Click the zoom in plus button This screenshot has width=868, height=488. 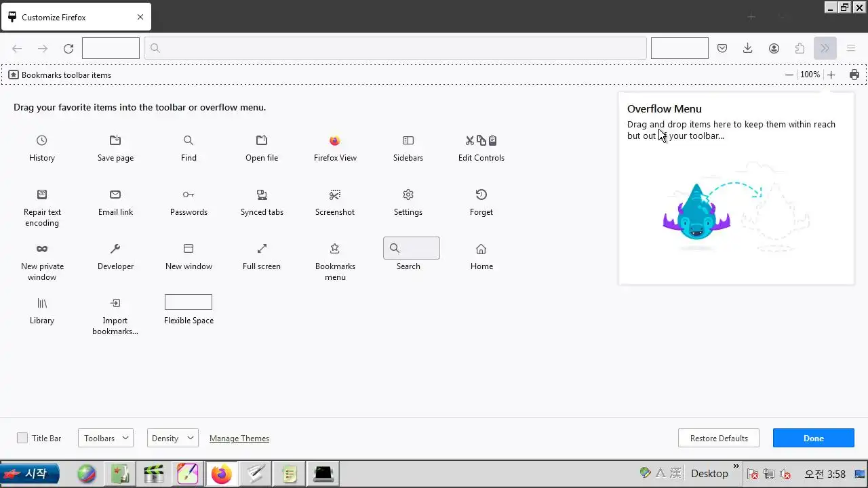[x=831, y=75]
